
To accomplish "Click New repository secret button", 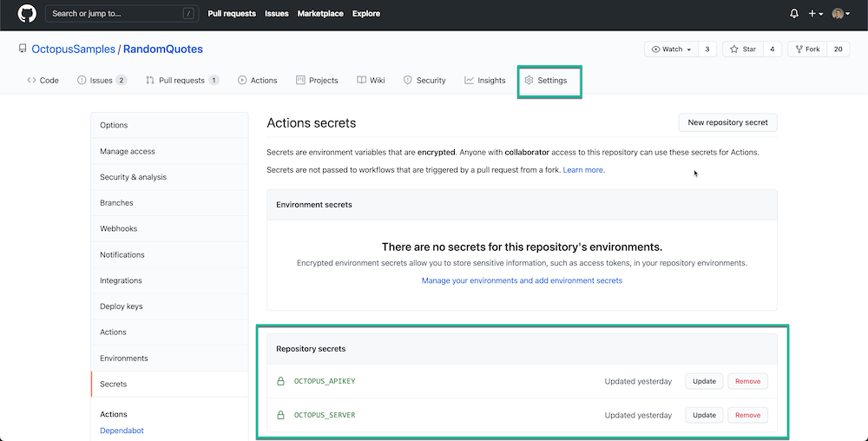I will pos(727,122).
